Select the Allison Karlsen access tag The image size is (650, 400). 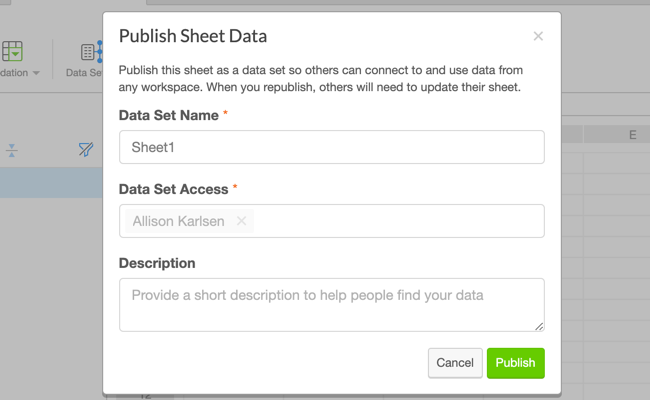(x=178, y=221)
